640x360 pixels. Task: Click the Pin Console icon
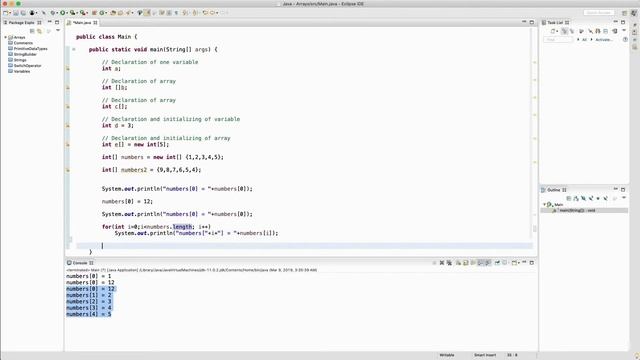click(x=498, y=263)
